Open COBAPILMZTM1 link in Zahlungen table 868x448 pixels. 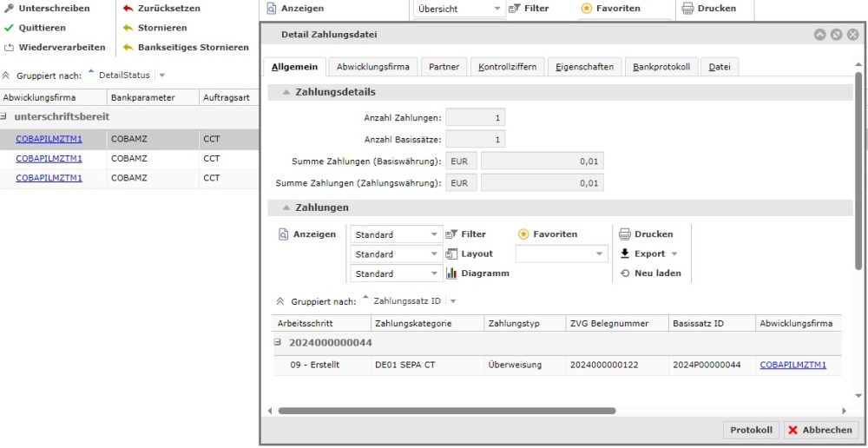(x=792, y=365)
